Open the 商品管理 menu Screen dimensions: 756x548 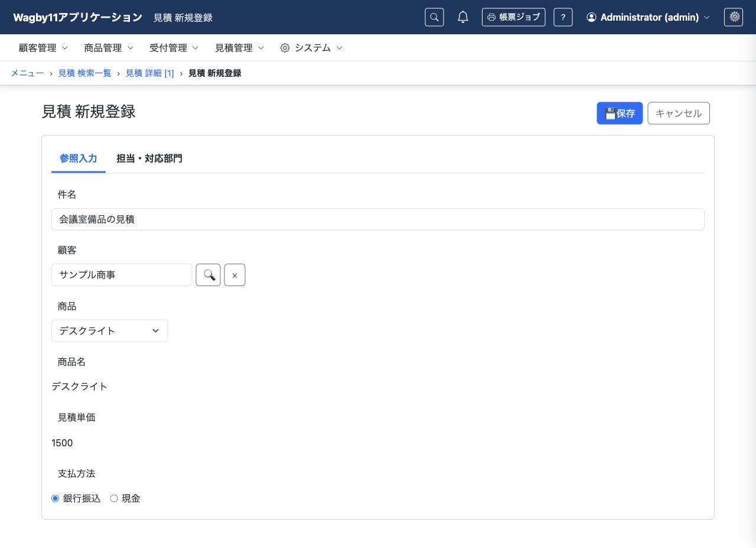pyautogui.click(x=109, y=48)
